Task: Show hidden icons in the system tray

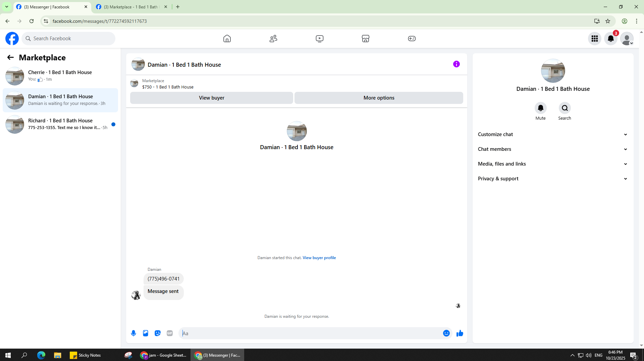Action: [572, 355]
